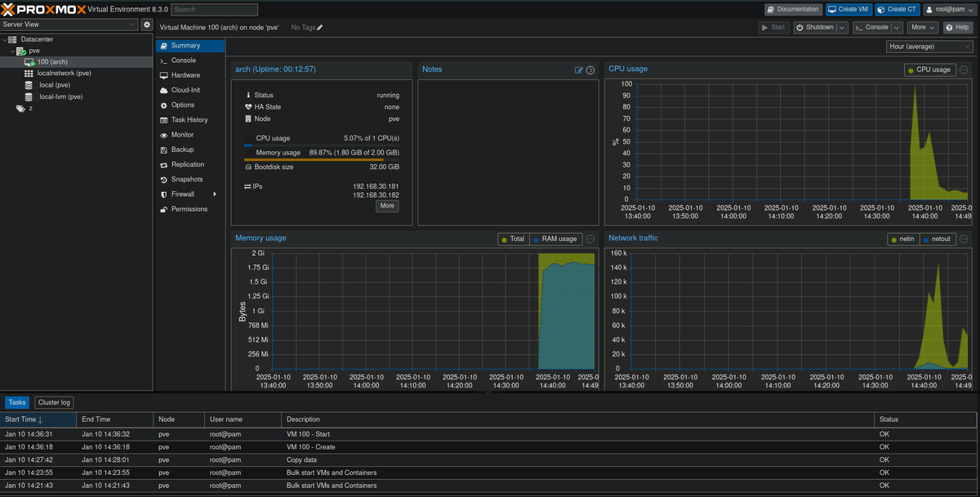
Task: Toggle the CPU usage legend series
Action: [929, 69]
